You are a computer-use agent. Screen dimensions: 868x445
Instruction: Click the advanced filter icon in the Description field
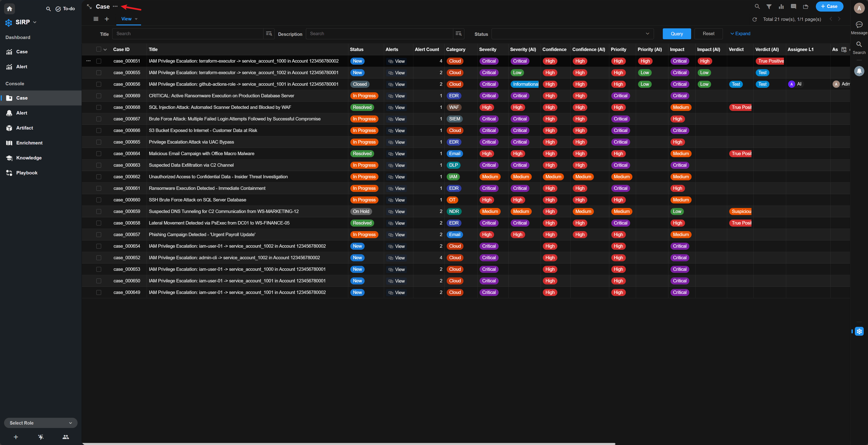coord(458,34)
